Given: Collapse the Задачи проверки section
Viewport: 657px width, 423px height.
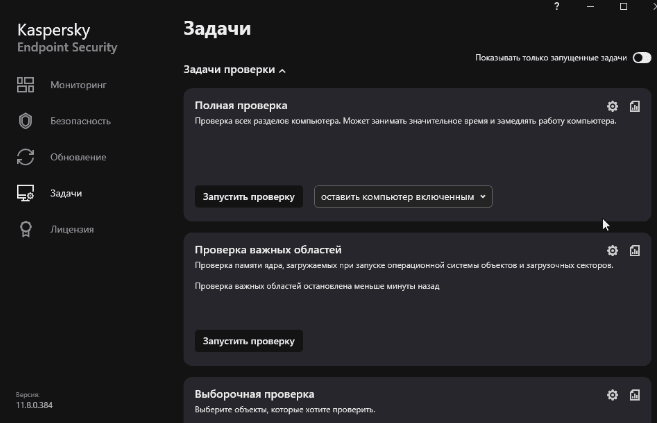Looking at the screenshot, I should tap(235, 70).
